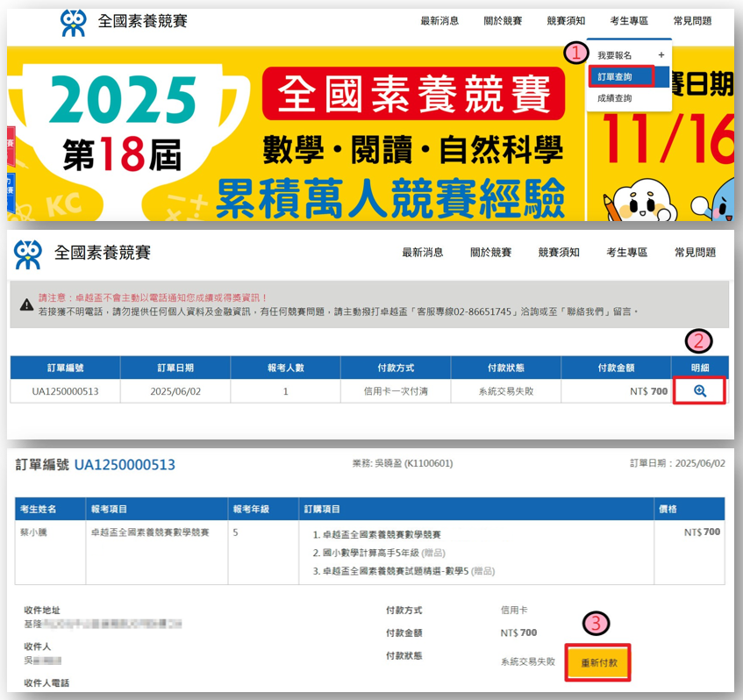Click the 明細 column header
743x700 pixels.
point(700,368)
